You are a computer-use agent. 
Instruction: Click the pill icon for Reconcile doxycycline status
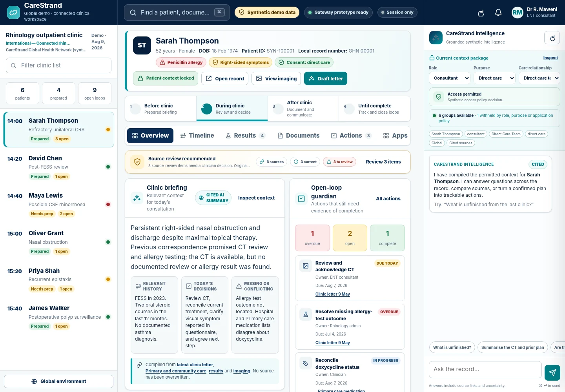coord(306,363)
